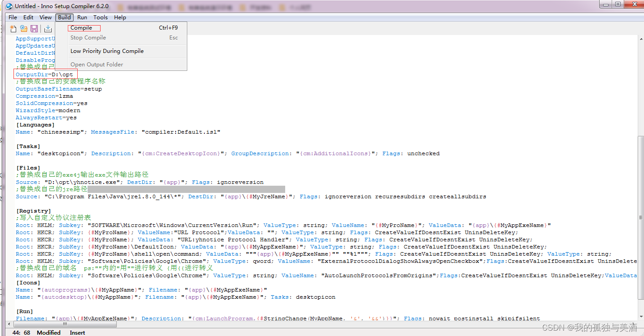Click the [Icons] section header
Image resolution: width=644 pixels, height=336 pixels.
28,283
